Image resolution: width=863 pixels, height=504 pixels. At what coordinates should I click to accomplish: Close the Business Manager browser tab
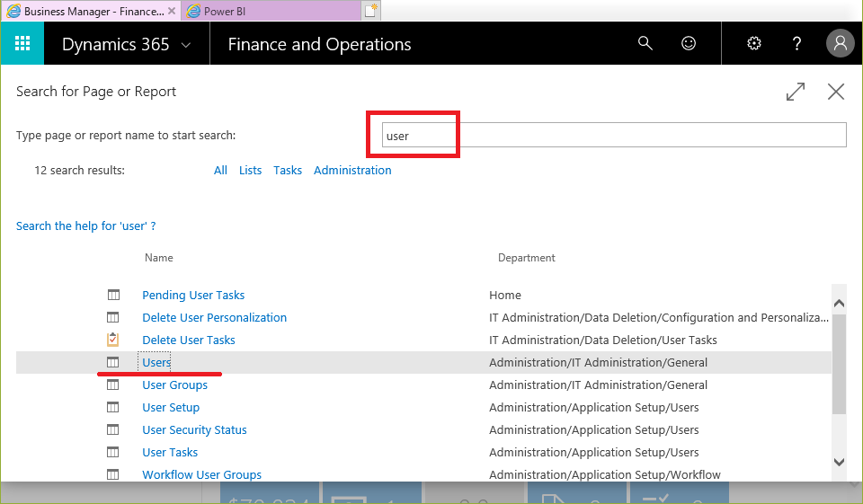coord(172,11)
